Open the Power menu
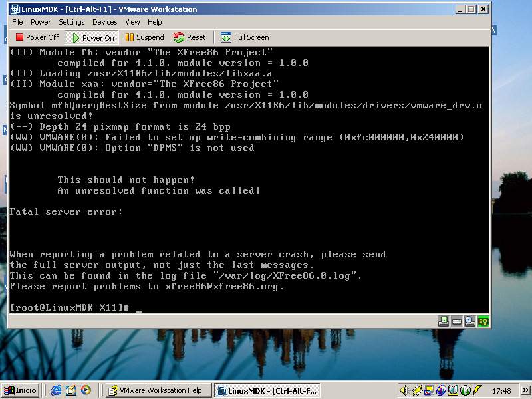532x399 pixels. click(x=41, y=22)
